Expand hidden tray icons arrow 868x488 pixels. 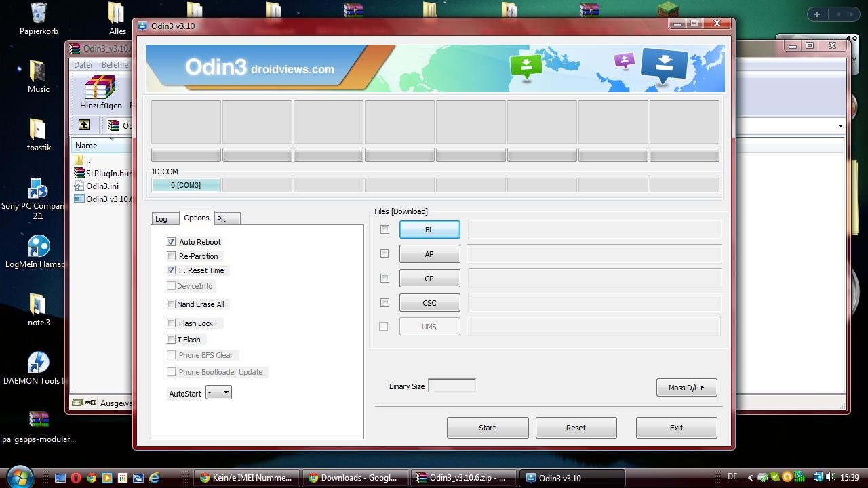[x=750, y=477]
